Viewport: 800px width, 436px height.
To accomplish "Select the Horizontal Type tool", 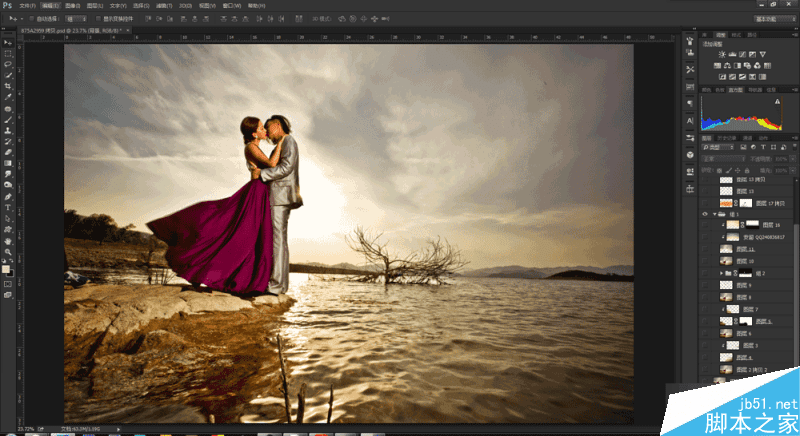I will [x=8, y=208].
